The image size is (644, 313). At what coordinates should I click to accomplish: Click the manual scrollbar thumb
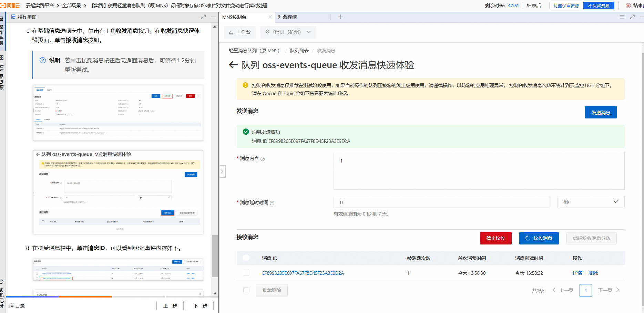point(215,256)
